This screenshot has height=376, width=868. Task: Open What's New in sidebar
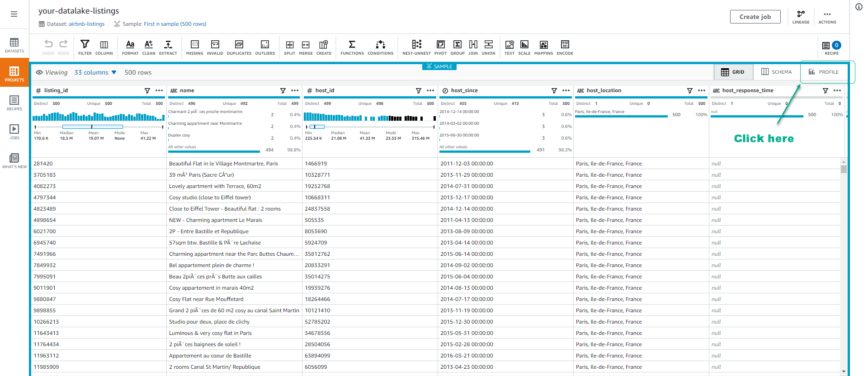point(14,161)
